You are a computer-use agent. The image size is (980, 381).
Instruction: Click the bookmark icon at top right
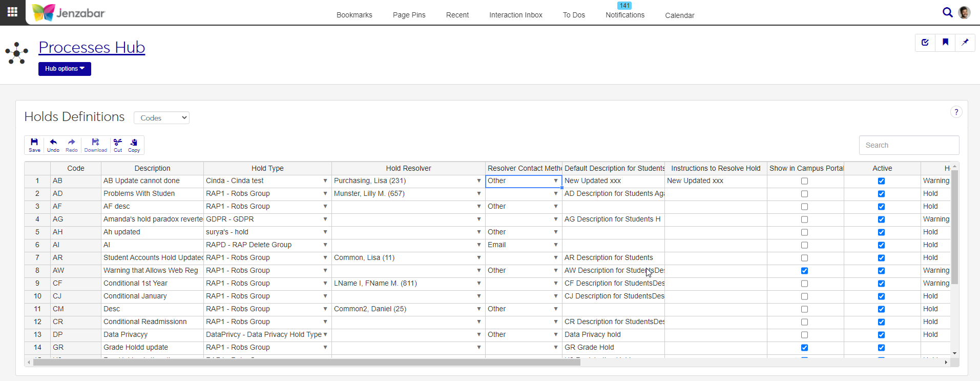point(945,43)
